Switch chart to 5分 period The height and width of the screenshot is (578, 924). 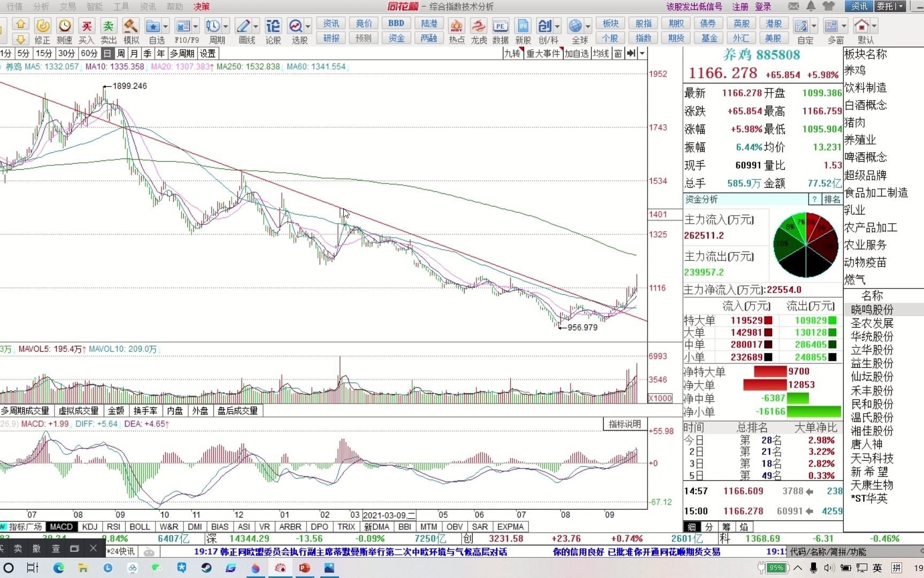[x=23, y=54]
